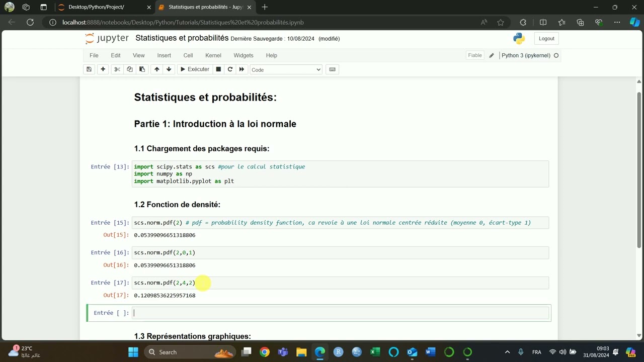Select the import packages code cell 13

tap(340, 174)
